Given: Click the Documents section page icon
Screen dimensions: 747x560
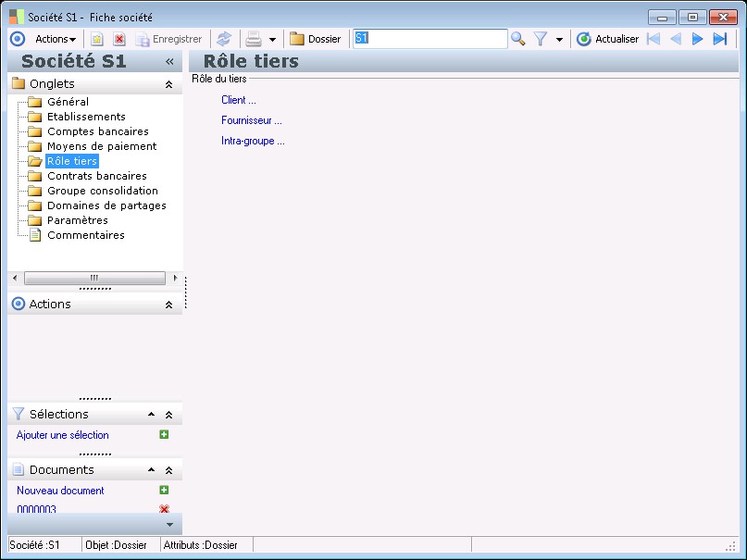Looking at the screenshot, I should [x=18, y=469].
